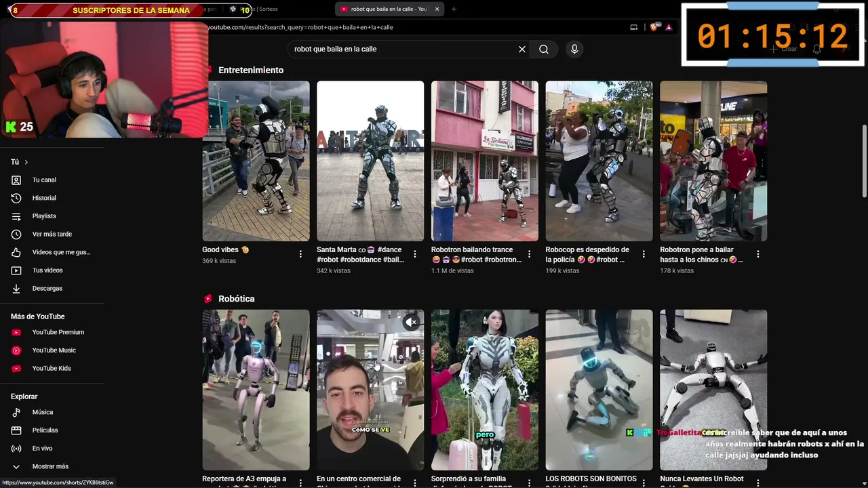Open Santa Marta #dance short title
This screenshot has width=868, height=488.
pos(360,254)
